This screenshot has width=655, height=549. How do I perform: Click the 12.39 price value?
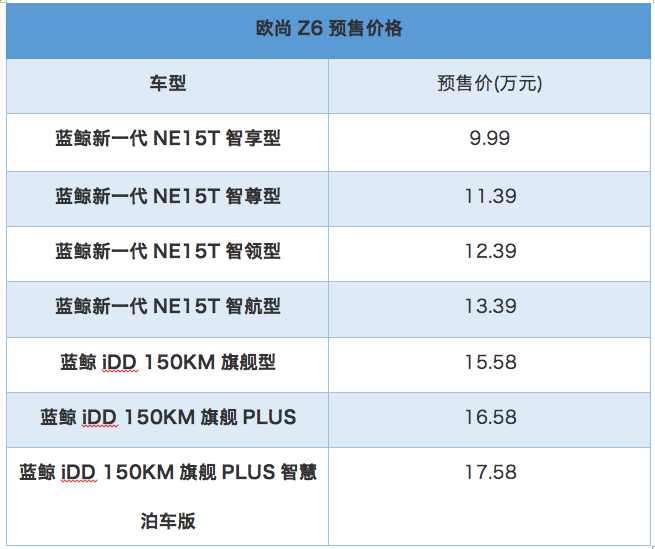(x=490, y=251)
